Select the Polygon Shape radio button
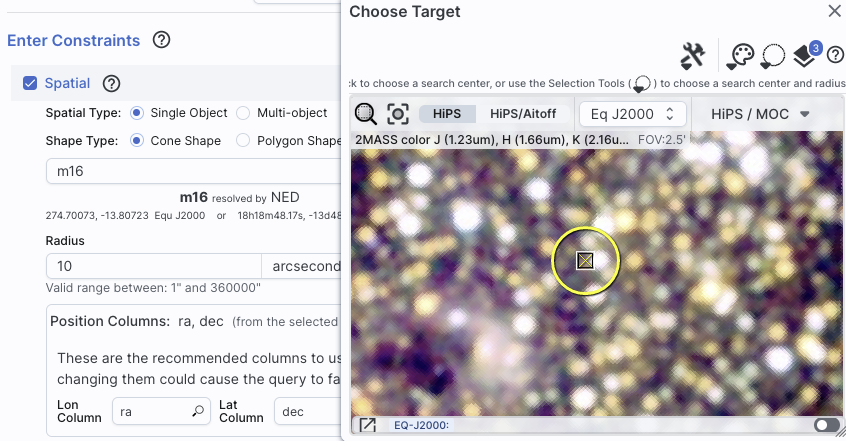 click(x=243, y=140)
